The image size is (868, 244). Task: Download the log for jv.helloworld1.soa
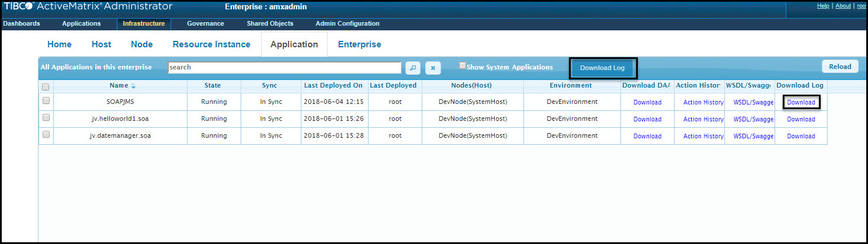point(801,120)
